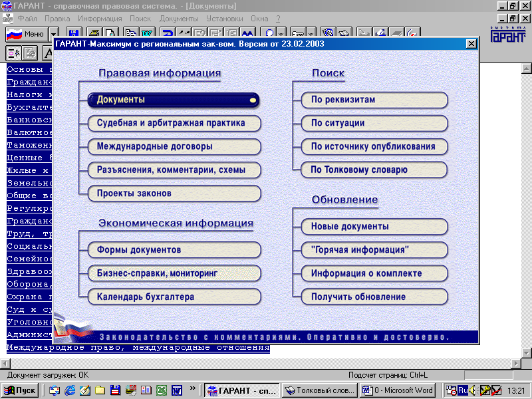
Task: Open Разъяснения, комментарии, схемы
Action: [x=174, y=170]
